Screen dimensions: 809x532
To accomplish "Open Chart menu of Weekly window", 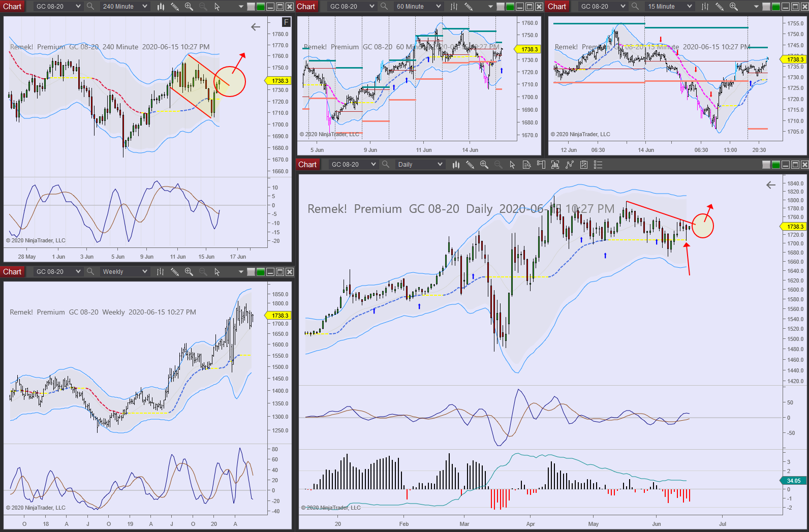I will [x=12, y=272].
